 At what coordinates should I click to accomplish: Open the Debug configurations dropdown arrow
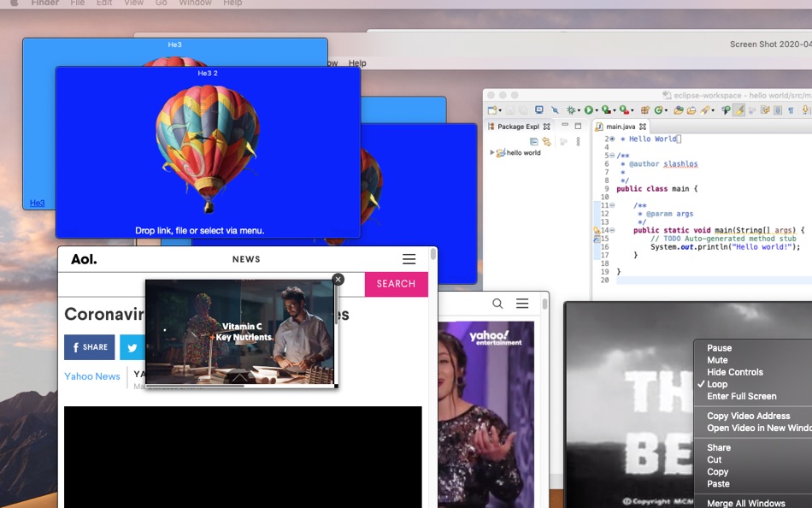tap(579, 110)
